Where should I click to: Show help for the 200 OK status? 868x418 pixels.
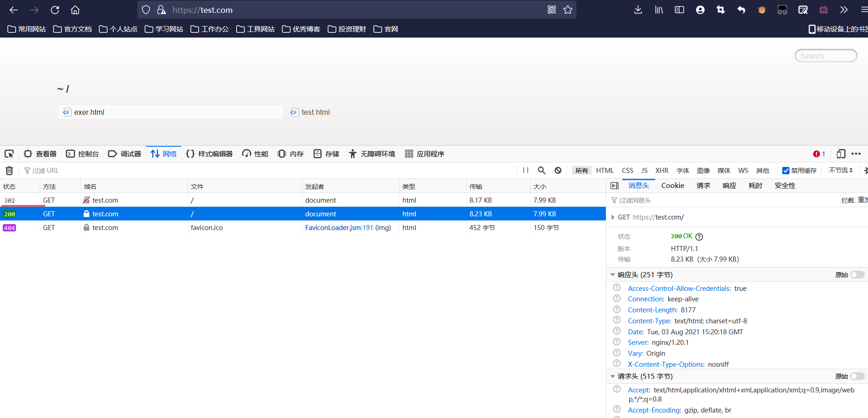click(x=699, y=237)
